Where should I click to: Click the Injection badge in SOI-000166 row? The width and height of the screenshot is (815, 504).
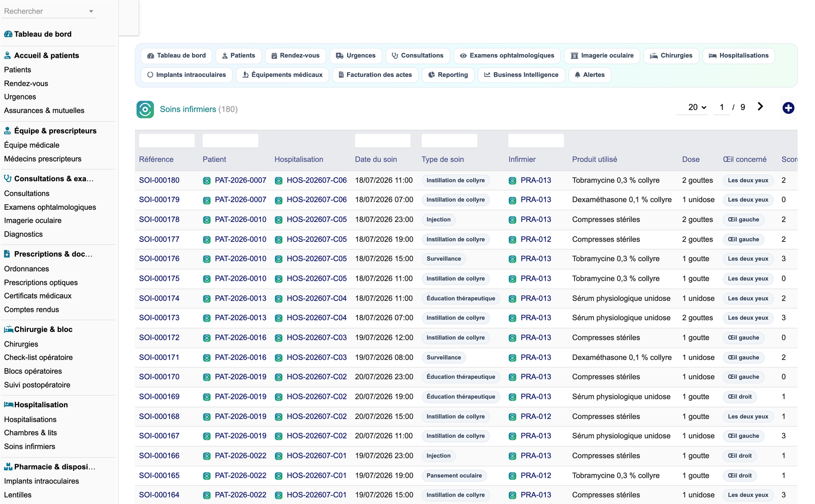[x=438, y=456]
